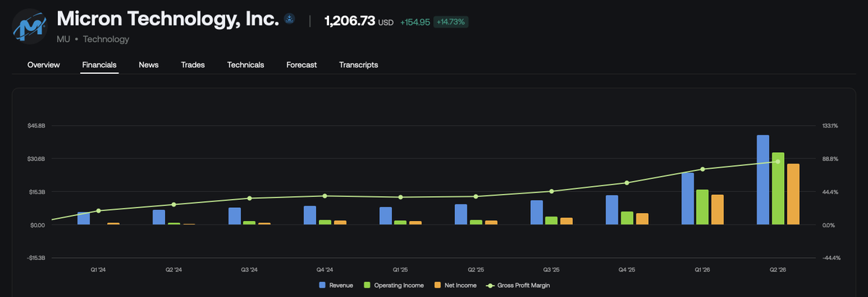868x297 pixels.
Task: Click the Q1 '24 Gross Profit Margin point
Action: click(98, 211)
